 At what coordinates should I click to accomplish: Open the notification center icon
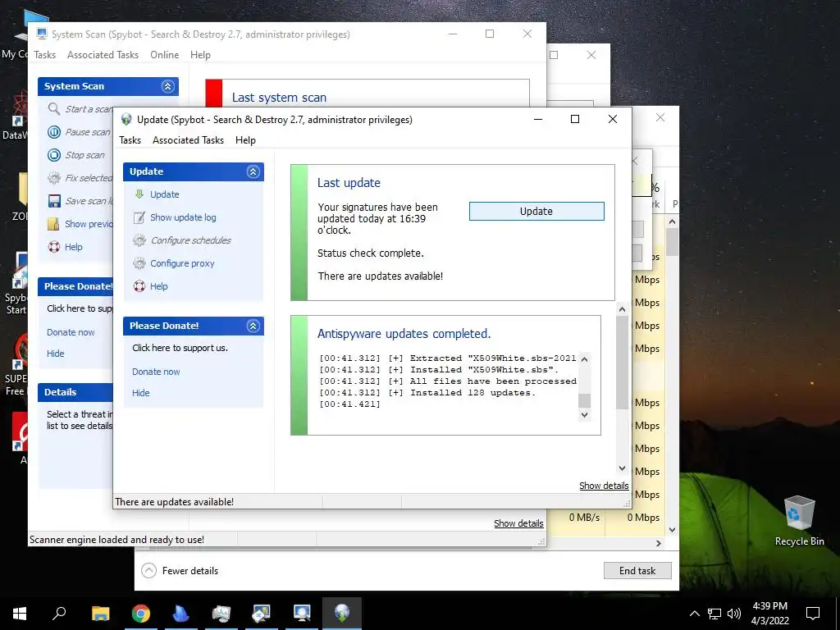813,614
